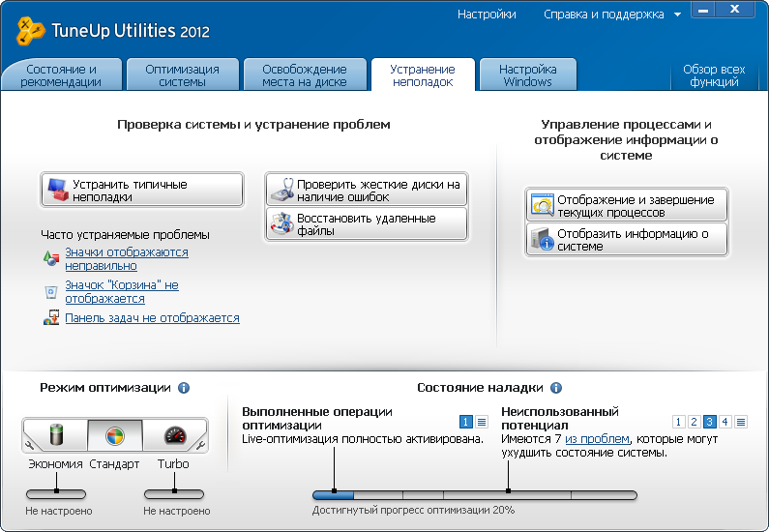This screenshot has width=769, height=532.
Task: Open link Панель задач не отображается
Action: tap(152, 317)
